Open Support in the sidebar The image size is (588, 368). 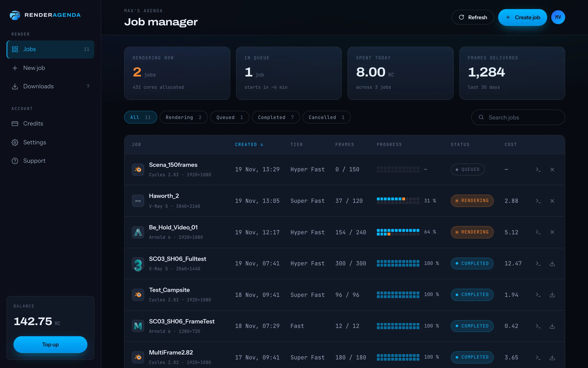(51, 161)
